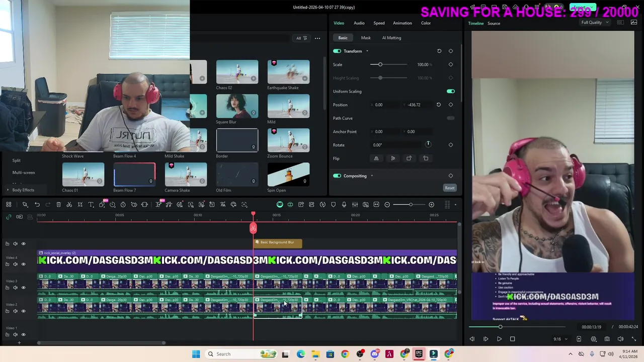Adjust preview volume speaker icon
The image size is (644, 362).
(x=620, y=339)
